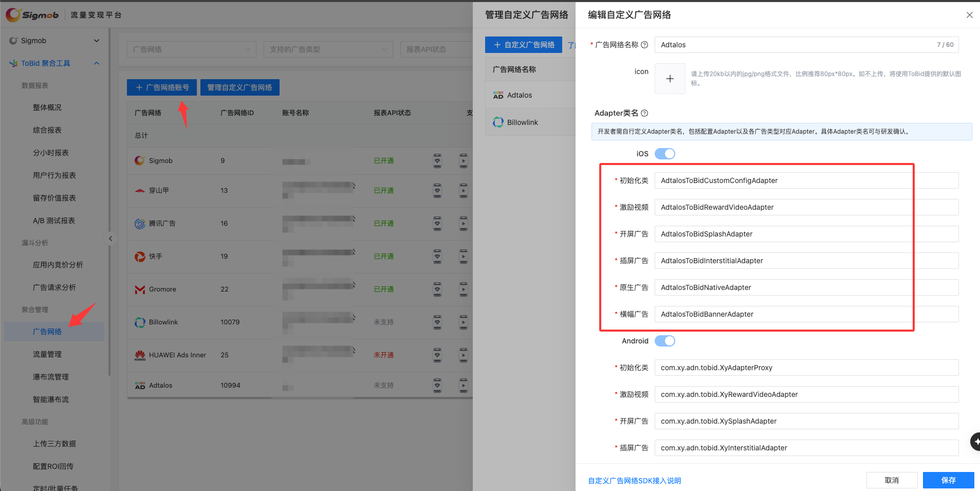Click 取消 to cancel editing

892,480
